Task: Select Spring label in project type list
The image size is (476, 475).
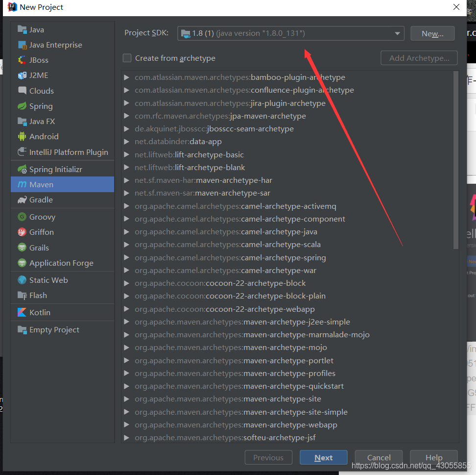Action: click(41, 106)
